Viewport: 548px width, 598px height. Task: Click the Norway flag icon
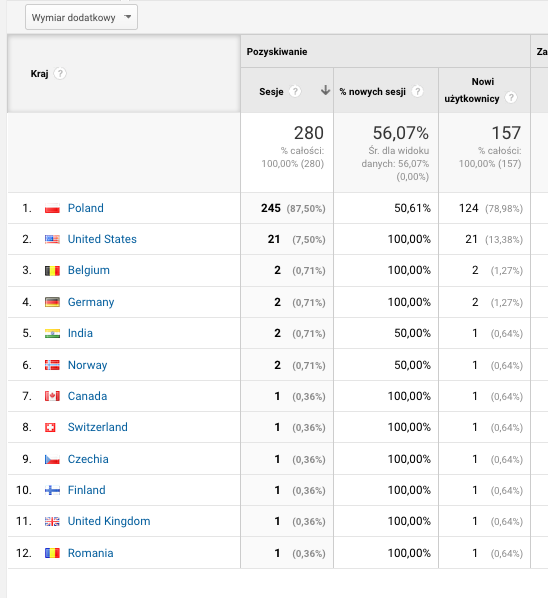pos(52,365)
